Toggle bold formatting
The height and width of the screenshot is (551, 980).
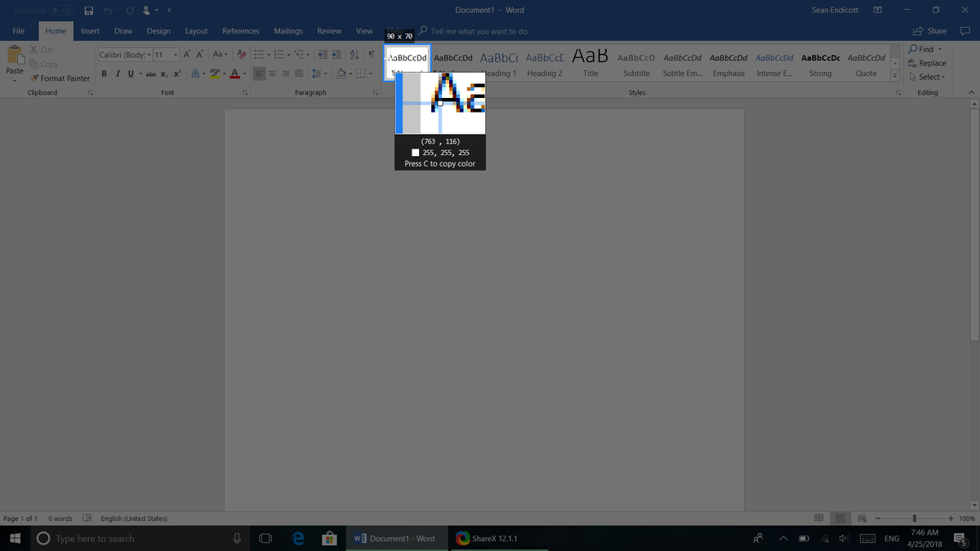point(104,73)
